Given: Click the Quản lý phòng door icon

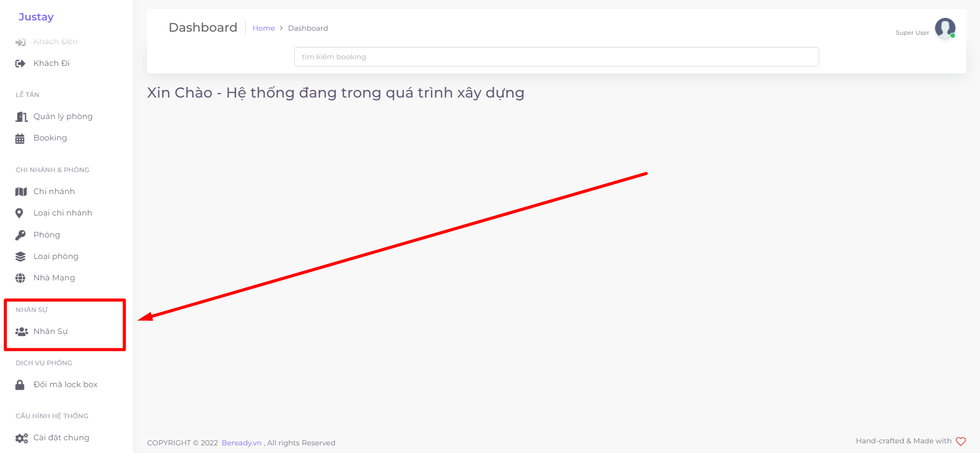Looking at the screenshot, I should 21,117.
